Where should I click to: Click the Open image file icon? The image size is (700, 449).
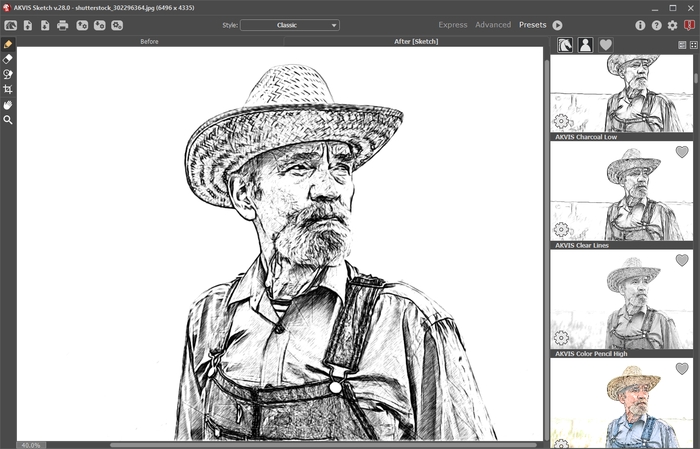28,25
